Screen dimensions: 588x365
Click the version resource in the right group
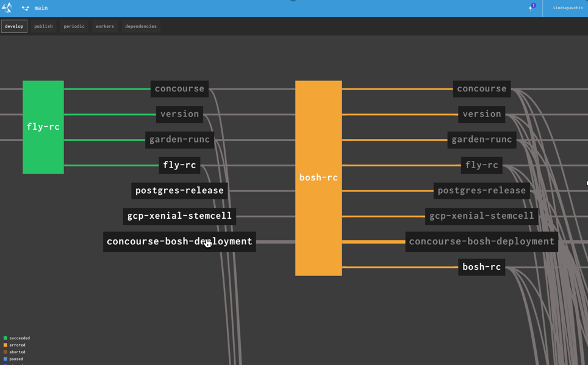[x=482, y=114]
